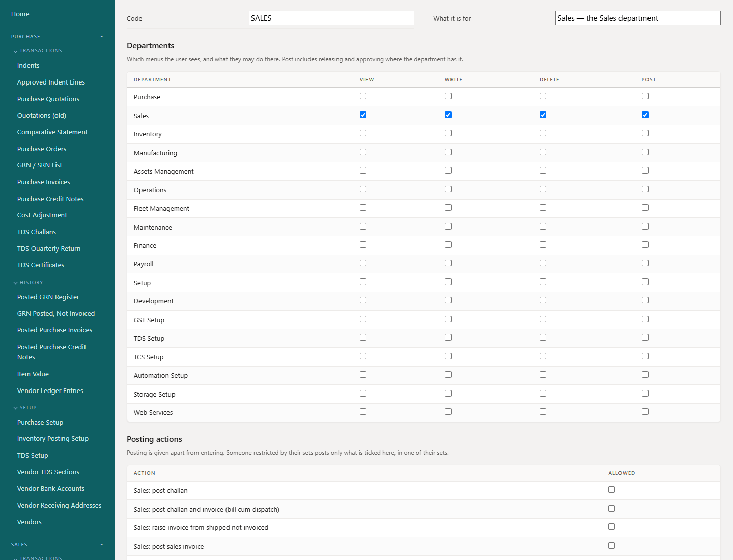733x560 pixels.
Task: Open Approved Indent Lines
Action: click(51, 82)
